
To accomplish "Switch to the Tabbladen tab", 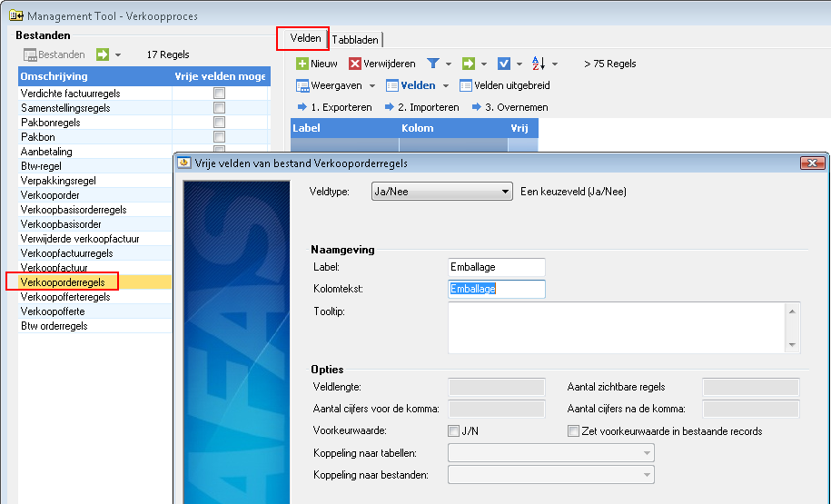I will [x=356, y=40].
